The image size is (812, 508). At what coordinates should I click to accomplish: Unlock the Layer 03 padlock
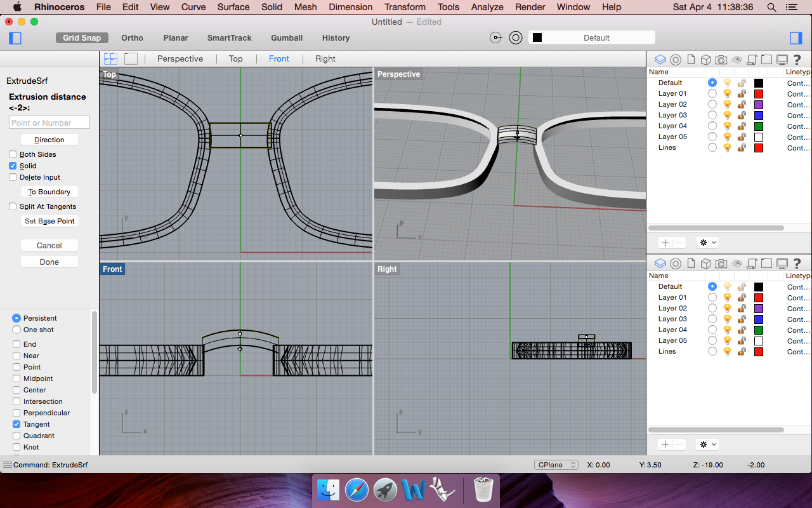pos(742,115)
